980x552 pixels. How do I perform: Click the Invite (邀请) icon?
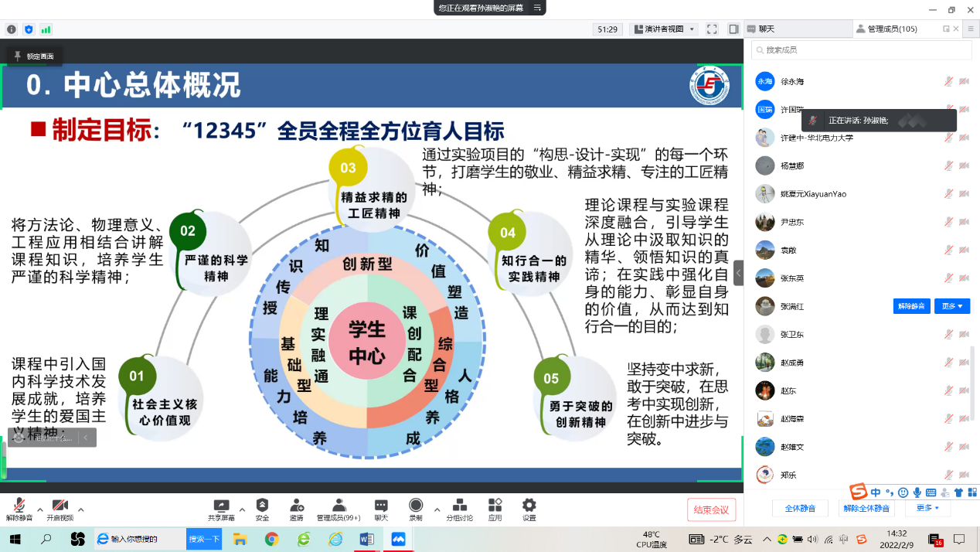[297, 506]
